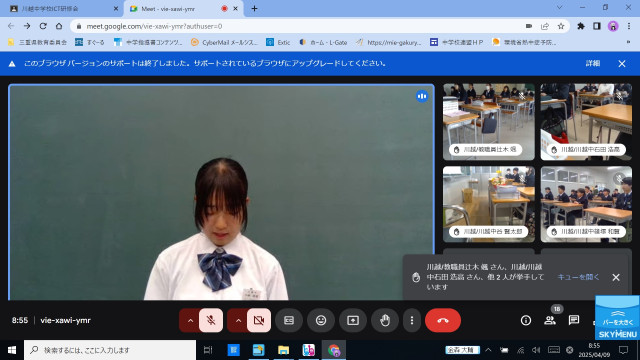The height and width of the screenshot is (360, 640).
Task: Open the tab search chevron dropdown
Action: click(x=560, y=7)
